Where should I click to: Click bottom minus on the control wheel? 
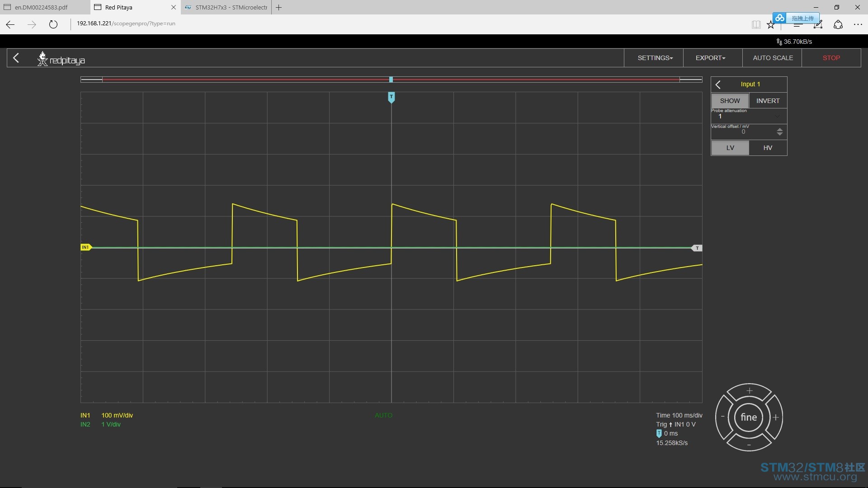pos(749,445)
